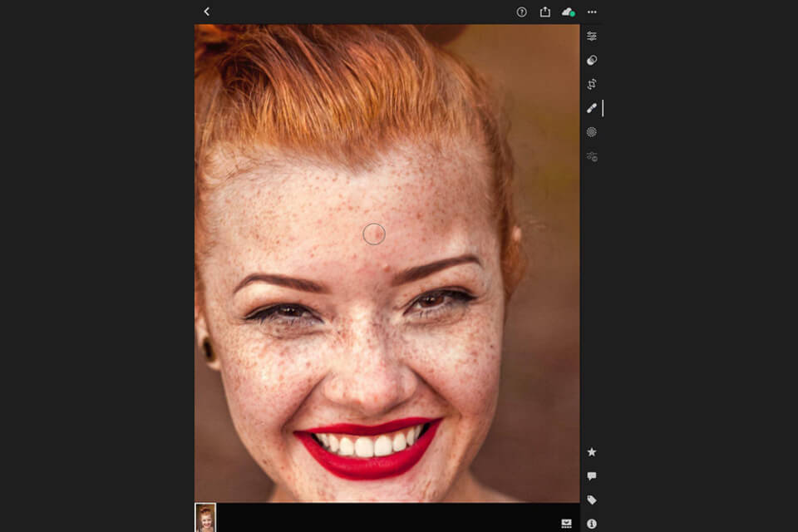This screenshot has width=798, height=532.
Task: Toggle the star rating for this photo
Action: [x=592, y=451]
